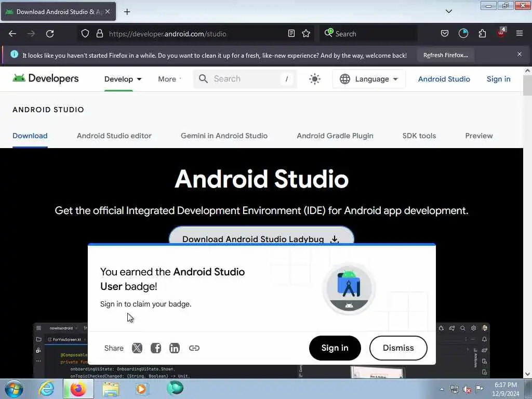The width and height of the screenshot is (532, 399).
Task: Click the address bar URL
Action: (168, 34)
